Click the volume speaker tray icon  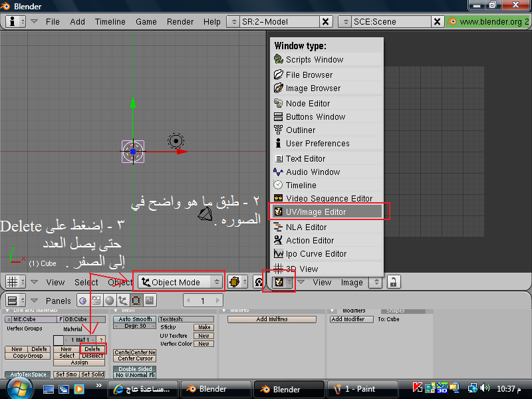click(x=485, y=388)
